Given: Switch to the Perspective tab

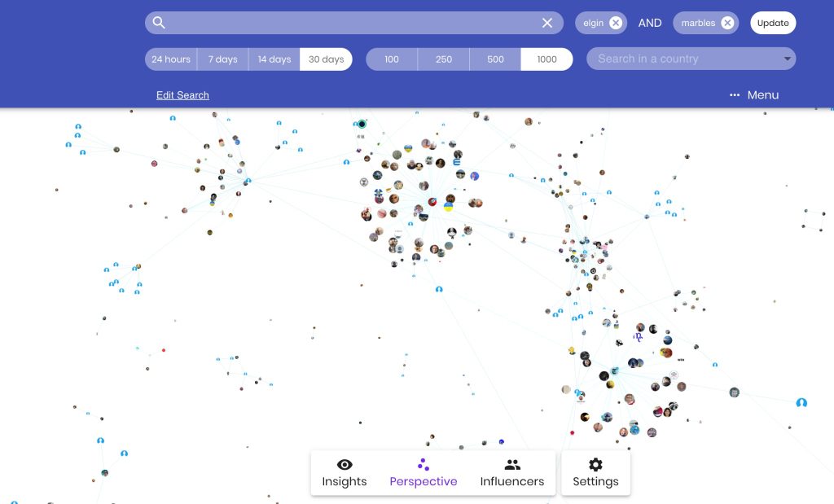Looking at the screenshot, I should tap(424, 473).
